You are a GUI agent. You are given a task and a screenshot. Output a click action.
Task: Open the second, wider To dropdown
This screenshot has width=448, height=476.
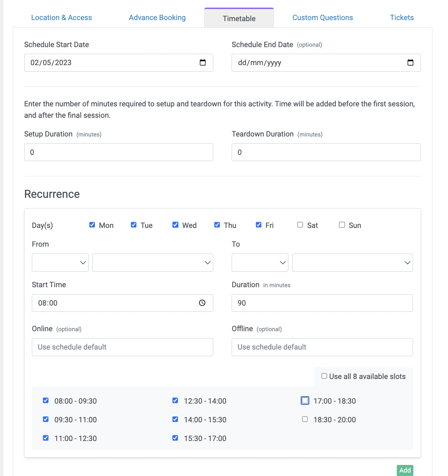(x=352, y=263)
